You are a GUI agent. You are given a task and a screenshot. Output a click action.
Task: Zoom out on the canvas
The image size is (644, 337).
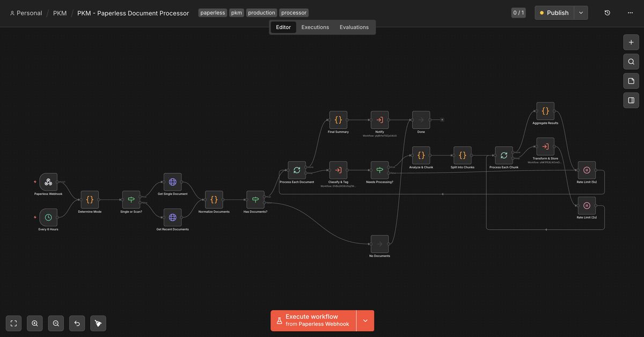click(x=56, y=323)
